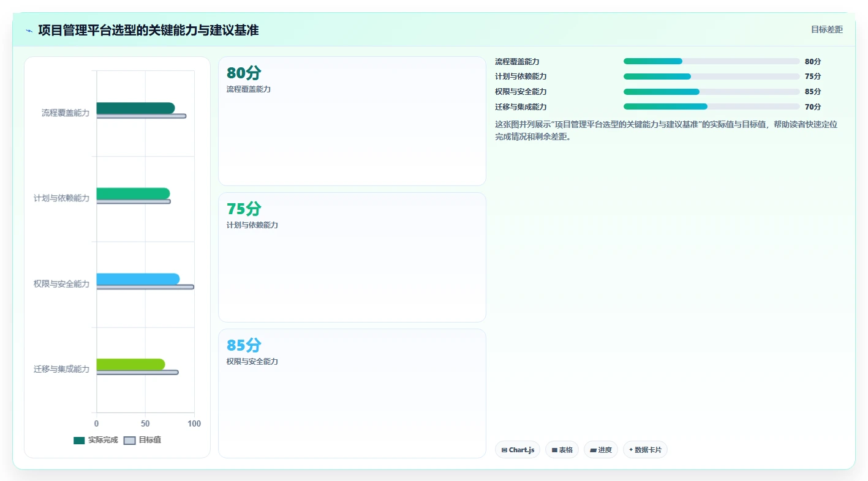Click the icon in the 表格 tag
Image resolution: width=868 pixels, height=481 pixels.
tap(554, 450)
